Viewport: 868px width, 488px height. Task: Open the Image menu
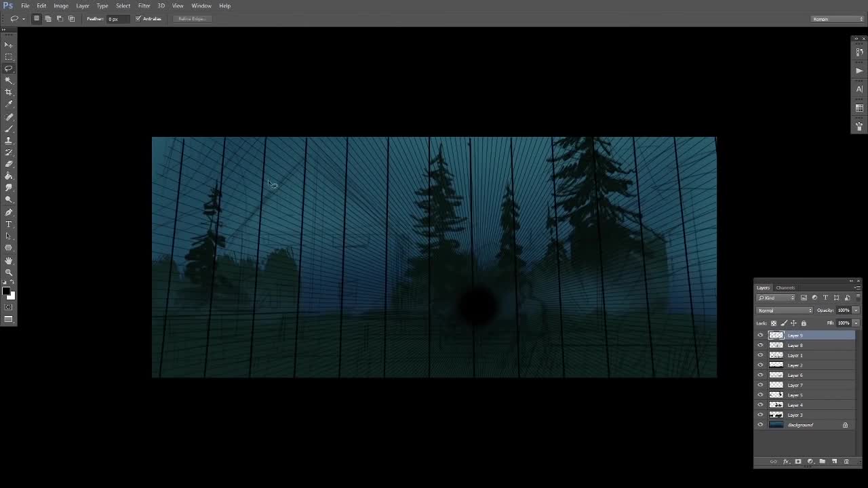click(61, 5)
